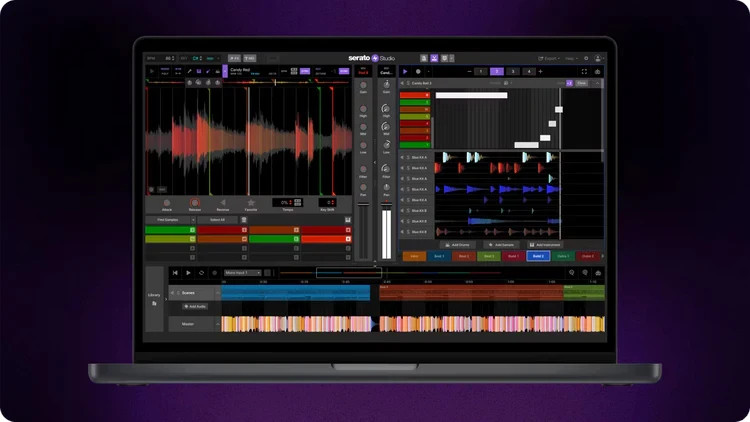The height and width of the screenshot is (422, 750).
Task: Select the blue scene clip in timeline
Action: coord(296,293)
